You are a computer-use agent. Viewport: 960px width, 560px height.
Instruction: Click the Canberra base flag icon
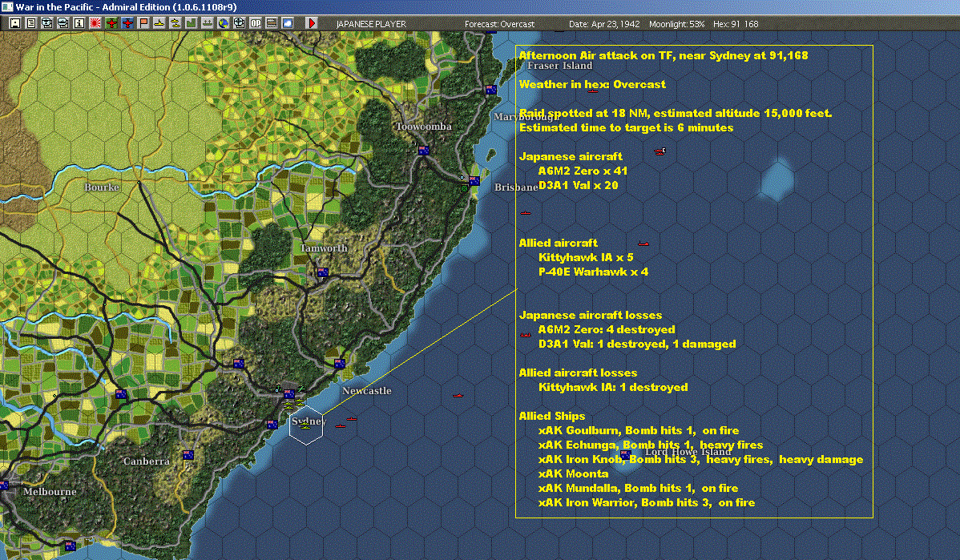coord(188,455)
